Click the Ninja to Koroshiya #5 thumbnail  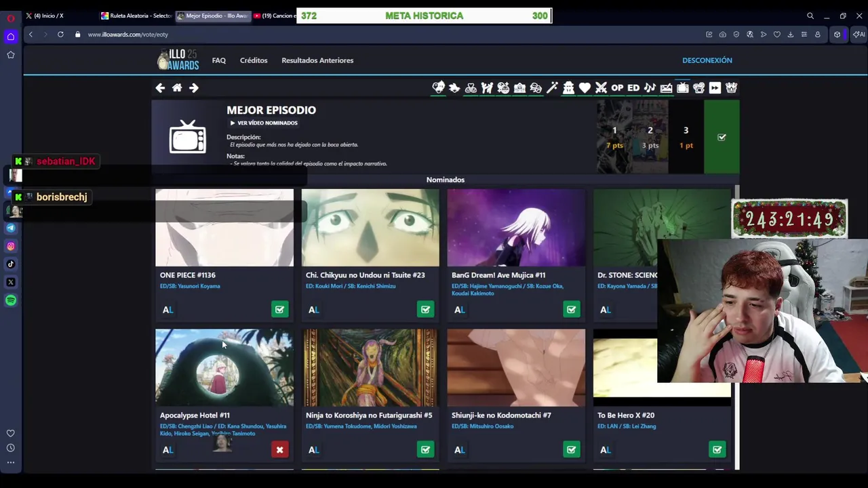coord(370,367)
